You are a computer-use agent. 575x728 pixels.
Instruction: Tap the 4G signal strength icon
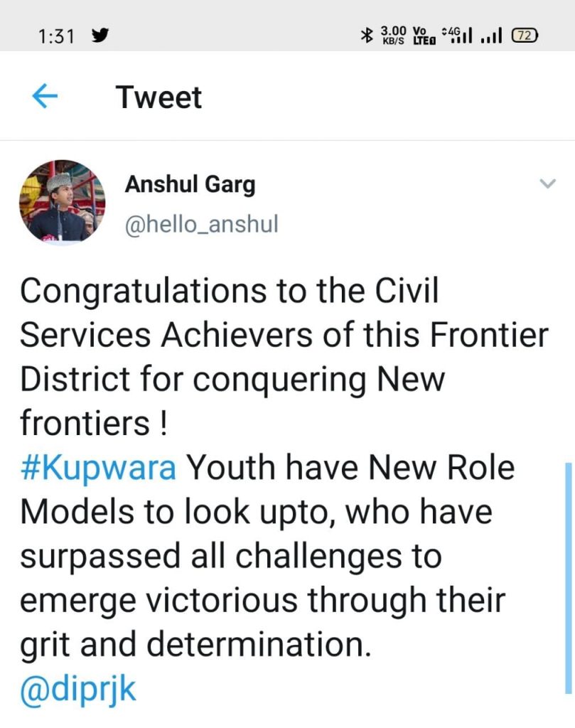coord(457,35)
